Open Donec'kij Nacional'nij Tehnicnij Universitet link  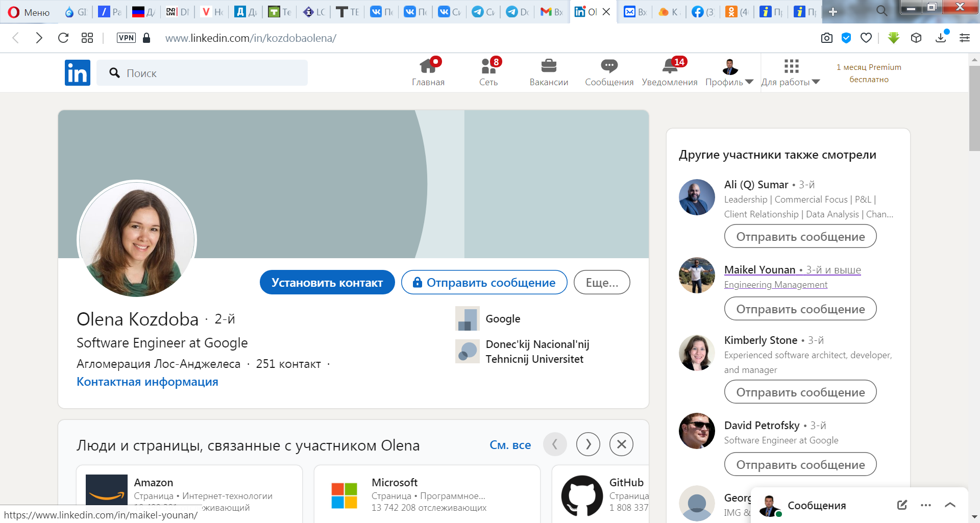(x=522, y=352)
